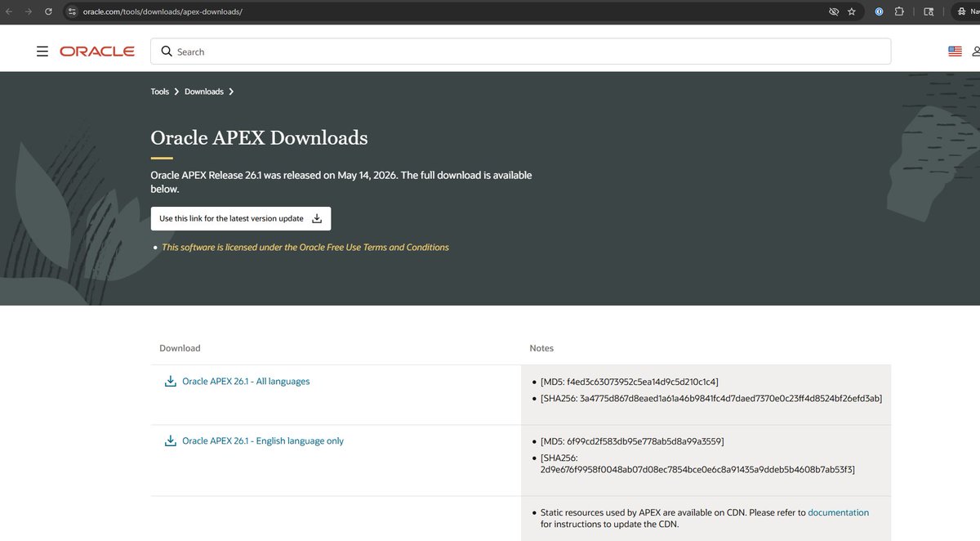The height and width of the screenshot is (541, 980).
Task: Open site information icon in address bar
Action: click(72, 11)
